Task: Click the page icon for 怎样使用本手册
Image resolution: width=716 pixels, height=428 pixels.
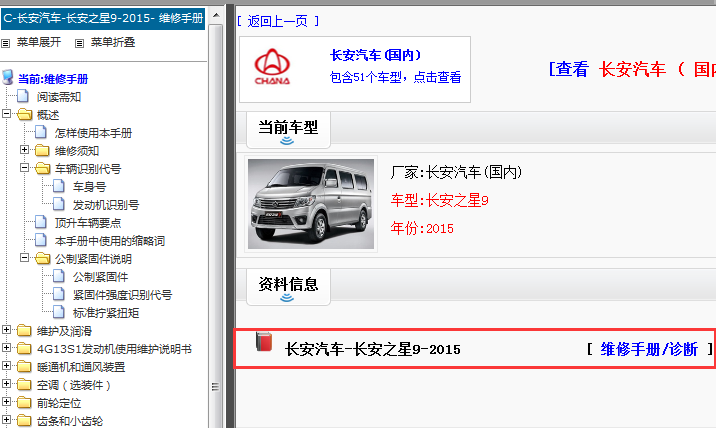Action: click(41, 132)
